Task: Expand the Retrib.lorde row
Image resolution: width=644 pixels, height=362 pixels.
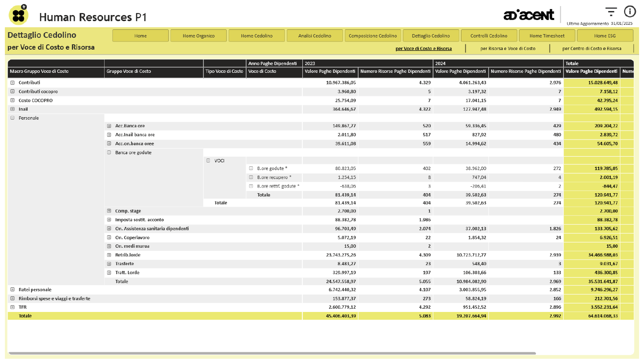Action: click(x=109, y=255)
